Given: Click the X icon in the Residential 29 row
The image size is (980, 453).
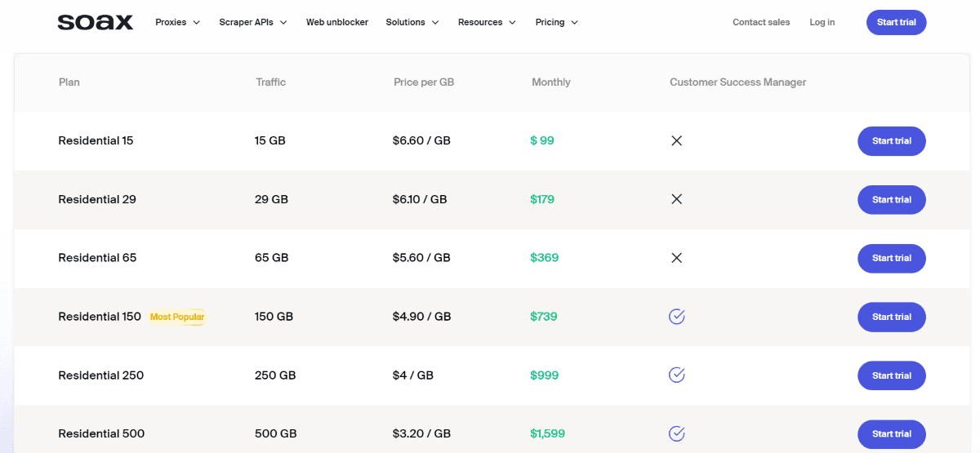Looking at the screenshot, I should pyautogui.click(x=676, y=199).
